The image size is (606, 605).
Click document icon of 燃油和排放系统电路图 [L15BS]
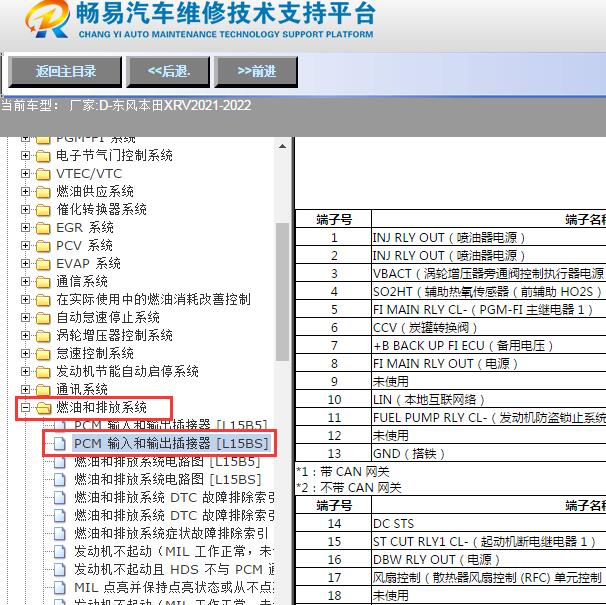60,479
